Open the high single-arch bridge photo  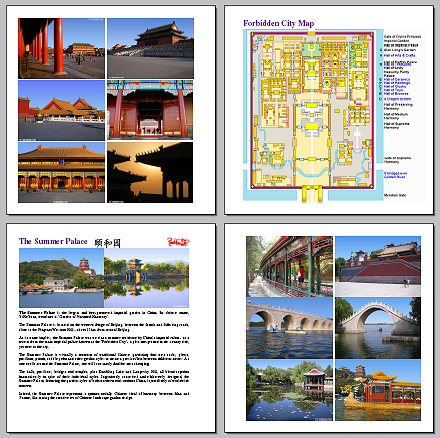pos(378,328)
